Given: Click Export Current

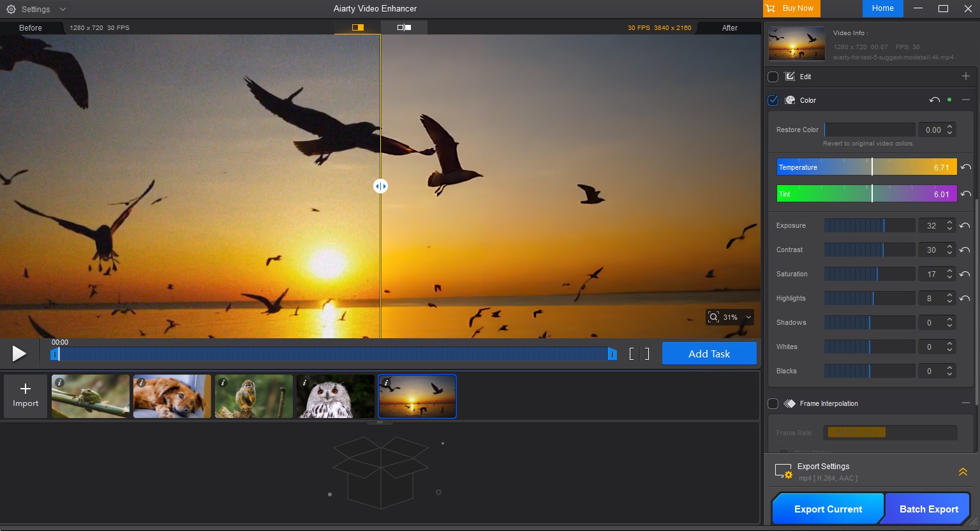Looking at the screenshot, I should coord(828,509).
